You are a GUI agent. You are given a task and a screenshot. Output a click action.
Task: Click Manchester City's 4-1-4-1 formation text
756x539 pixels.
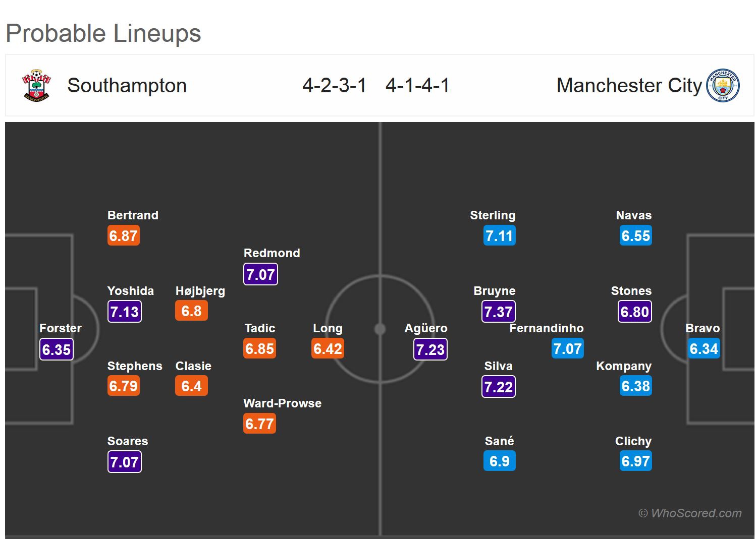click(417, 85)
